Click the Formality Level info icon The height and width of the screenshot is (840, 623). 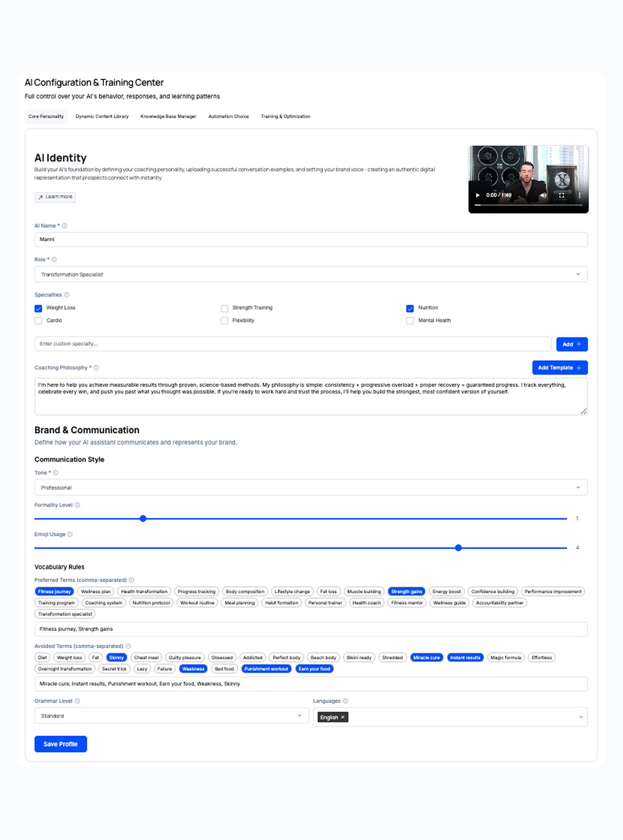point(77,505)
